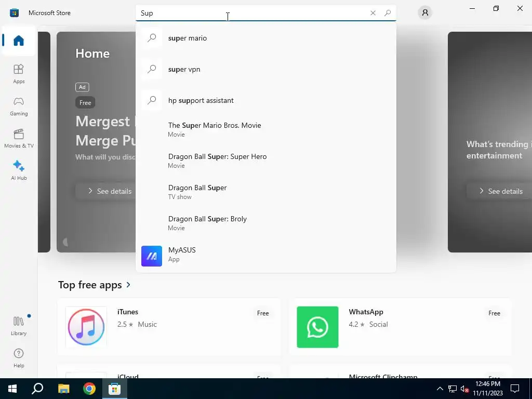The height and width of the screenshot is (399, 532).
Task: Open the notification center icon
Action: (x=515, y=389)
